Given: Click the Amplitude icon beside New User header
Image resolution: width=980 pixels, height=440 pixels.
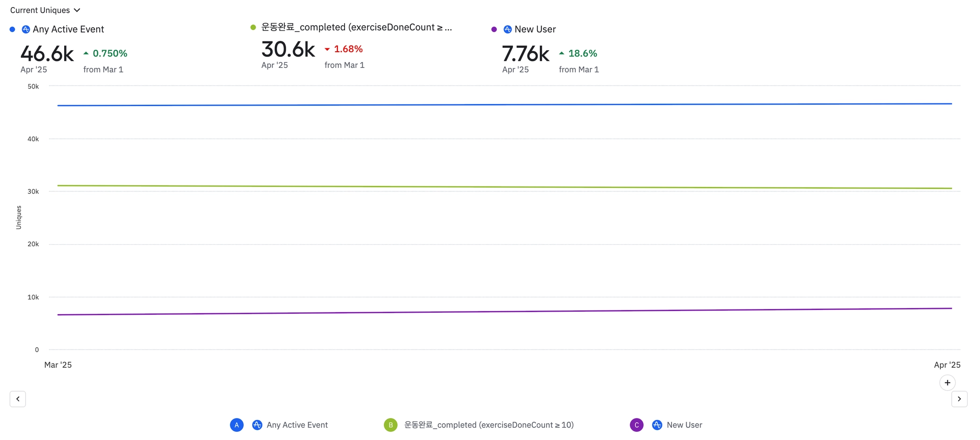Looking at the screenshot, I should pos(508,30).
